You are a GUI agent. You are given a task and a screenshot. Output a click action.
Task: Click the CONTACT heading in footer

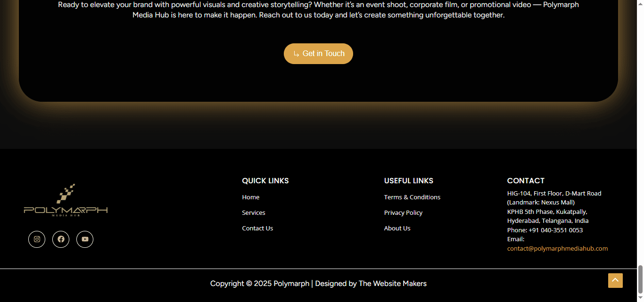[x=526, y=181]
